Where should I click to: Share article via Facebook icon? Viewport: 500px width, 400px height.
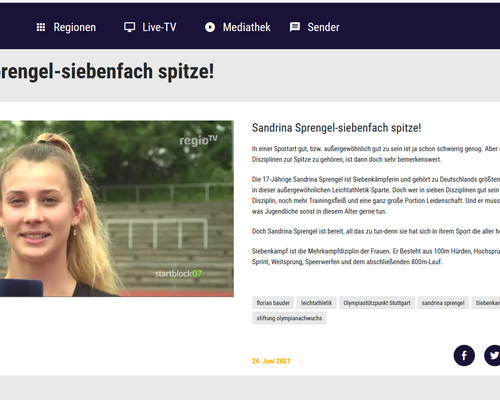pos(464,355)
